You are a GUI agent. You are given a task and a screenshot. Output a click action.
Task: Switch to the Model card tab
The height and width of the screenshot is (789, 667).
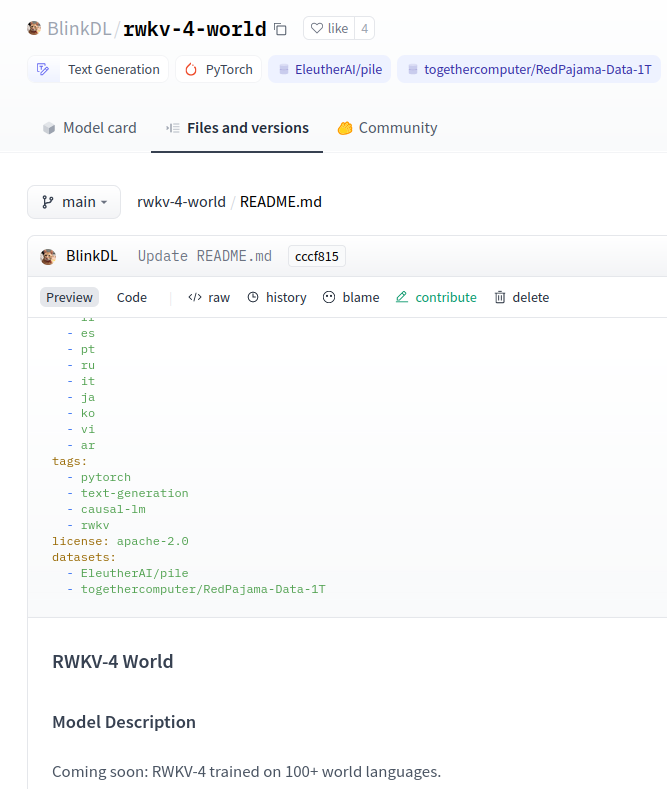tap(90, 128)
